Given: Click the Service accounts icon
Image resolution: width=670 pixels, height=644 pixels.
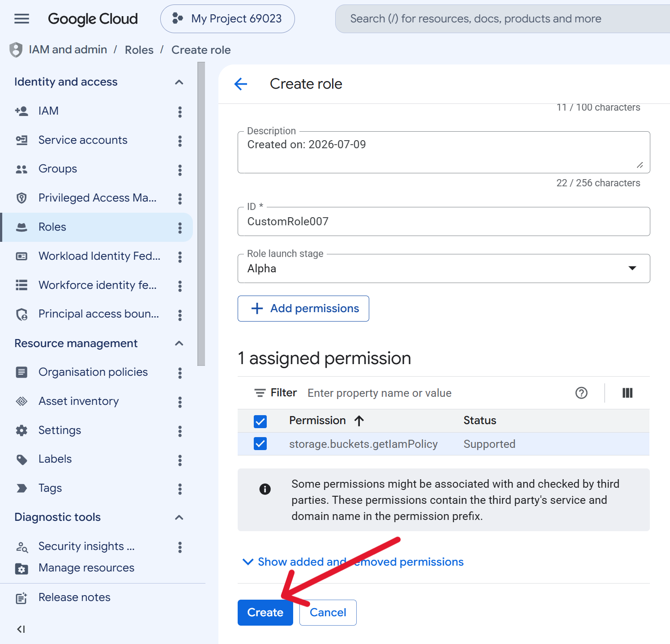Looking at the screenshot, I should pos(21,140).
